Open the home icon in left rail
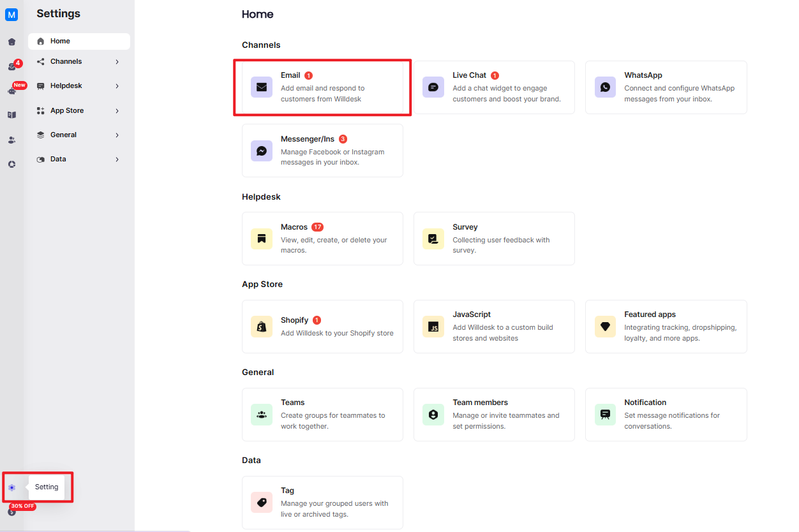This screenshot has width=799, height=532. [x=11, y=42]
